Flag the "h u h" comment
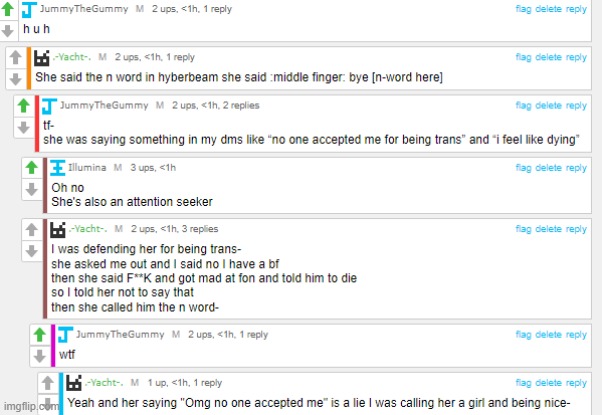This screenshot has height=415, width=602. pos(523,9)
